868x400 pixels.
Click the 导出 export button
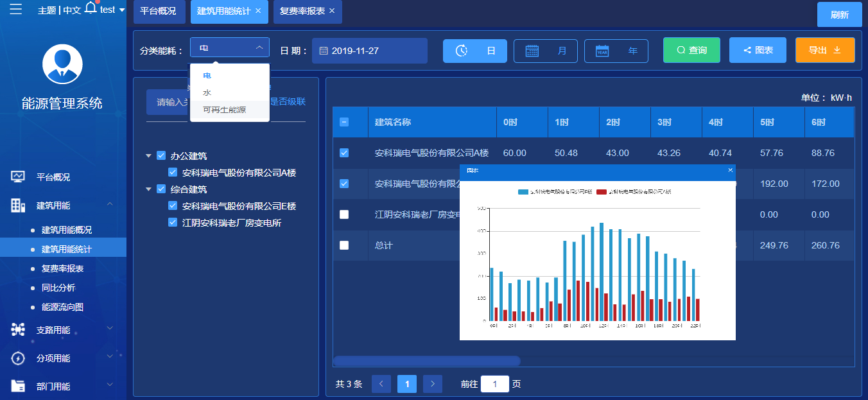(825, 50)
